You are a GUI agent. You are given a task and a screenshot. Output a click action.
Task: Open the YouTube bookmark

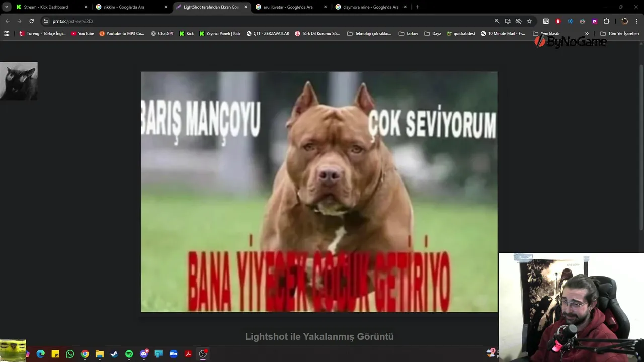click(83, 34)
